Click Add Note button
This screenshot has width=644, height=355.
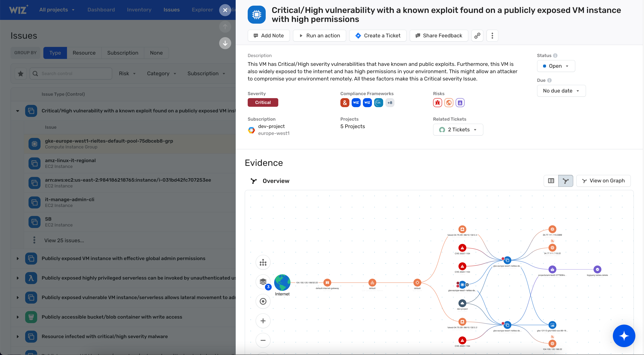click(x=269, y=35)
